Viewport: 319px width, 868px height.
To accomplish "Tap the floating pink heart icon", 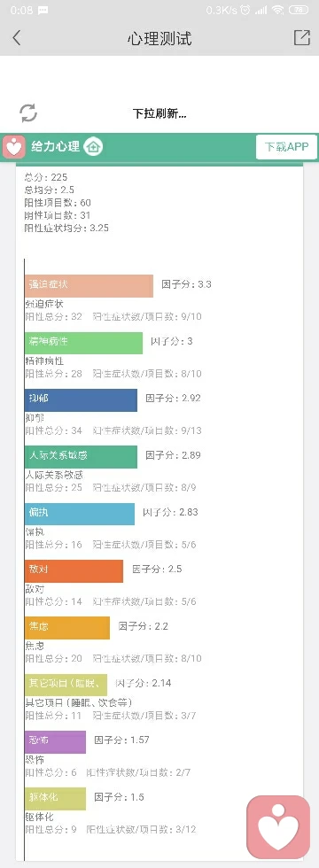I will (278, 826).
